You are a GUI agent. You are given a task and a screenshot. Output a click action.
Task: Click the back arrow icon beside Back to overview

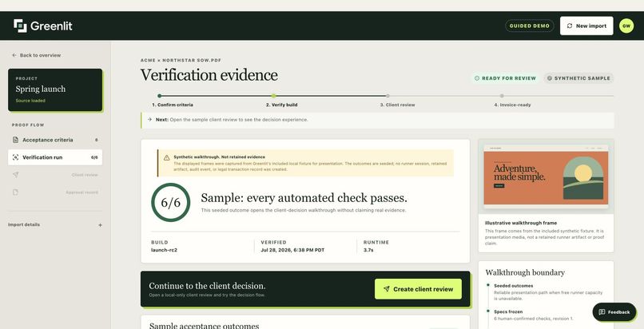tap(14, 55)
